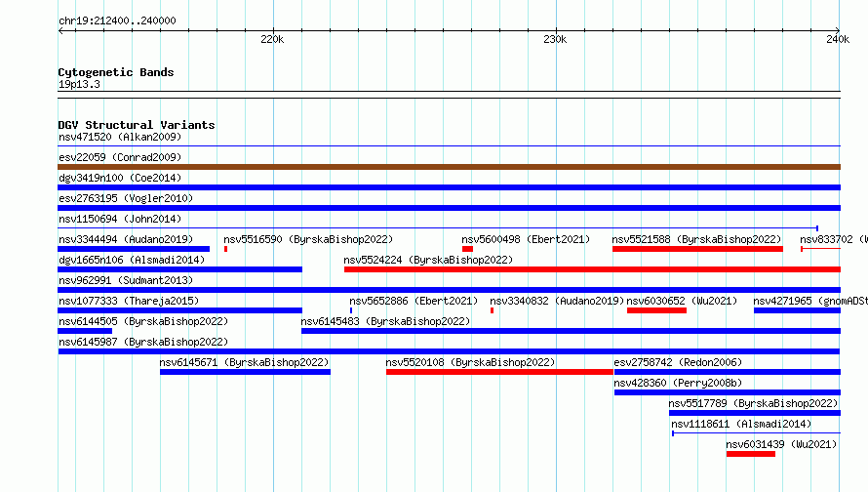Click the blue nsv5517789 bar
The width and height of the screenshot is (868, 492).
[755, 413]
